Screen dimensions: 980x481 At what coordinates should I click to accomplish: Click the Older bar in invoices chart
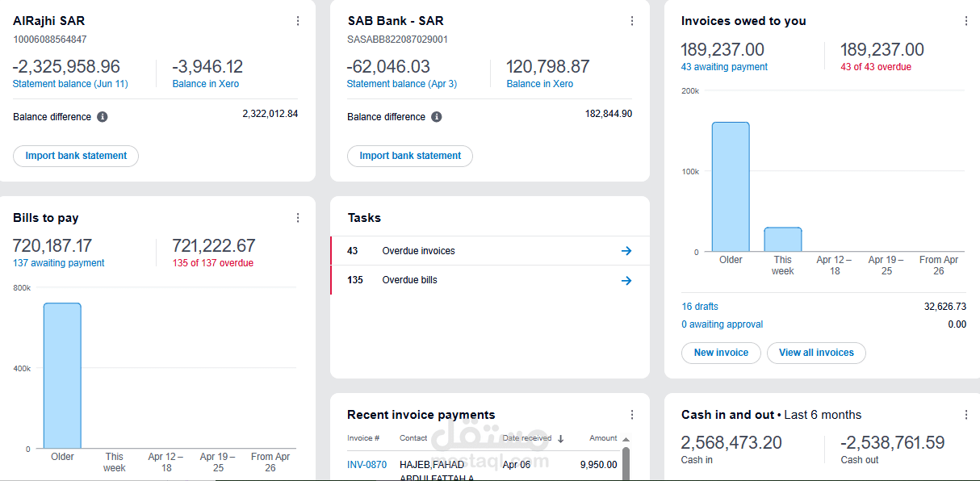pyautogui.click(x=731, y=186)
